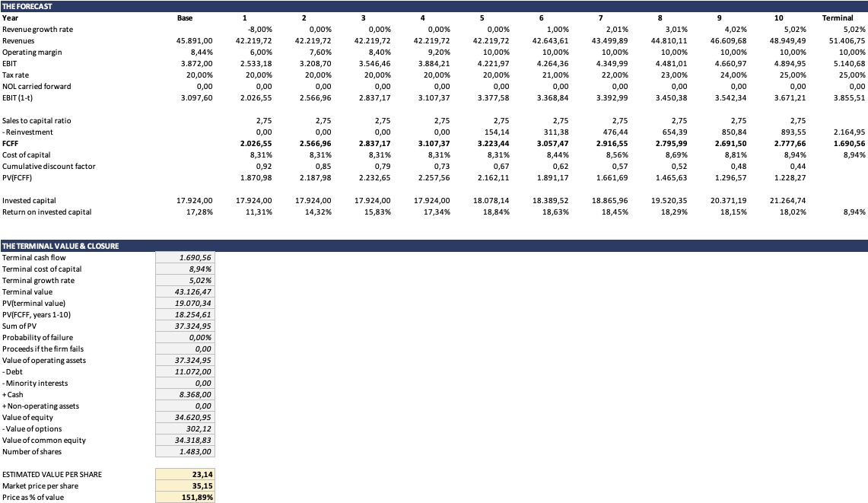
Task: Click the Sales to capital ratio label
Action: (37, 121)
